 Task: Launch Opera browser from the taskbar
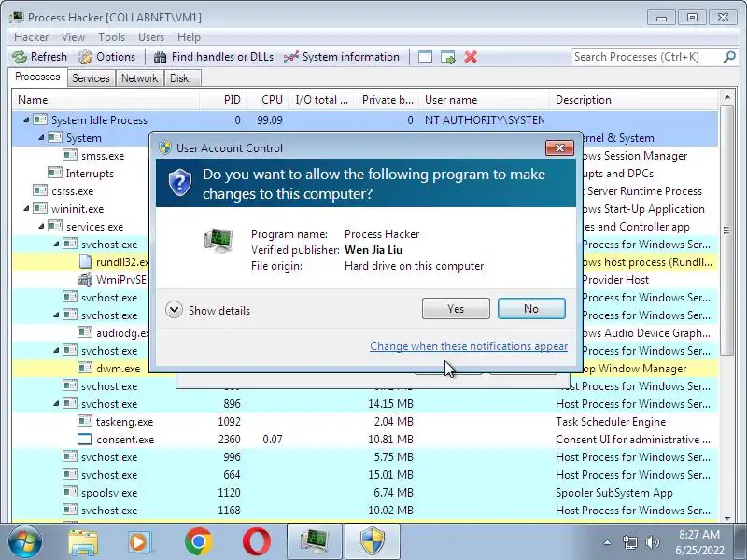(x=256, y=542)
